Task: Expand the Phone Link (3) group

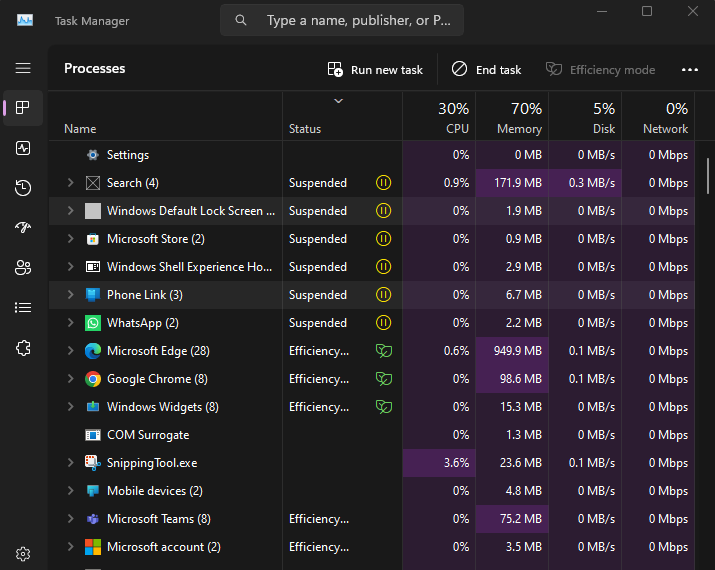Action: [70, 295]
